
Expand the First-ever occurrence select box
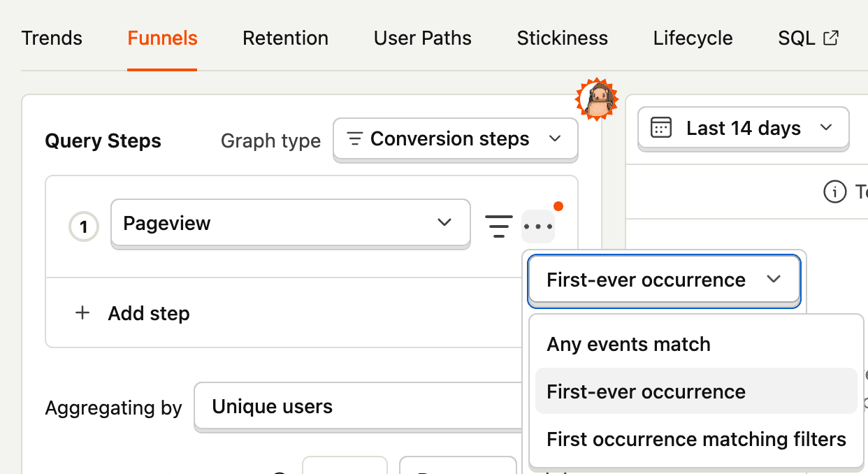click(664, 280)
